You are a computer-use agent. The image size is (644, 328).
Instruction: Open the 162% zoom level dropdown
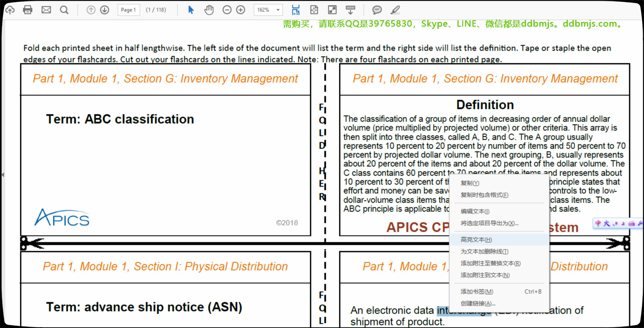pos(268,10)
